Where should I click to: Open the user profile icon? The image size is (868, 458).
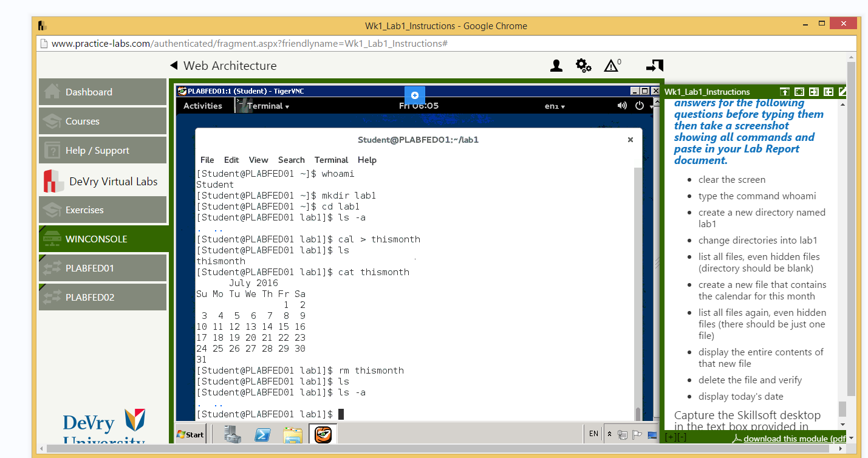[x=556, y=66]
